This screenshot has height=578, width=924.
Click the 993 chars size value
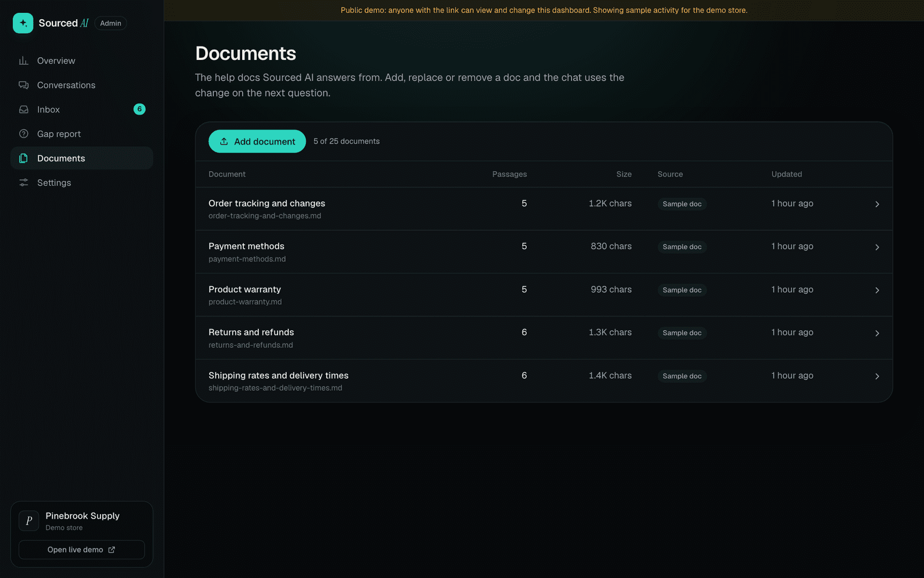pyautogui.click(x=611, y=290)
